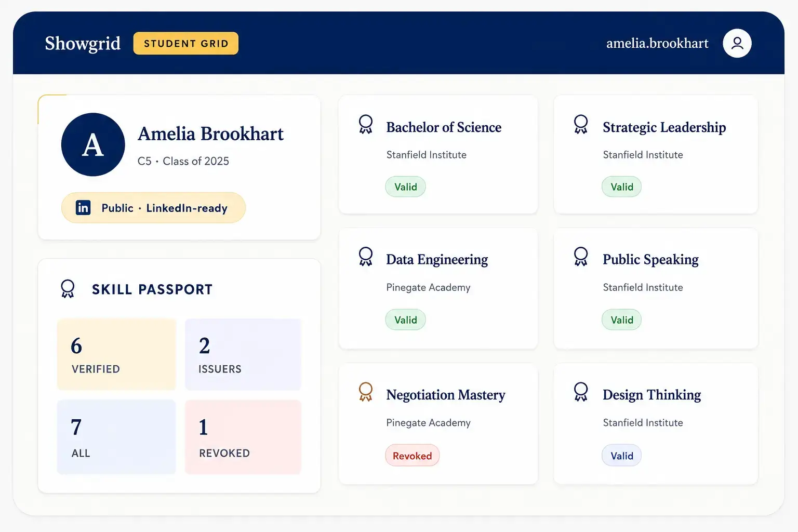Click the blue Valid badge on Design Thinking
The image size is (798, 532).
(x=622, y=456)
